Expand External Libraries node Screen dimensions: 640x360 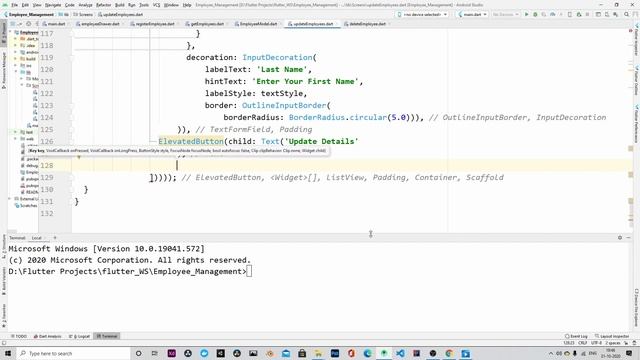tap(10, 199)
